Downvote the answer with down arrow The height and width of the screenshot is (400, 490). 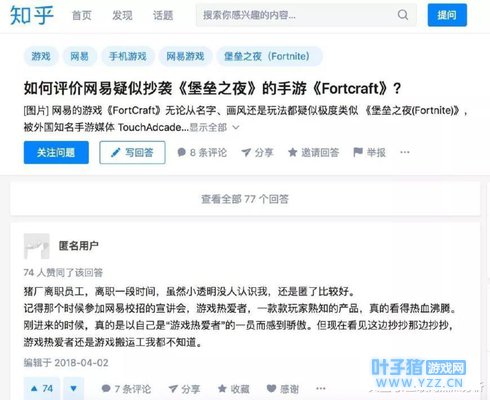[x=74, y=388]
